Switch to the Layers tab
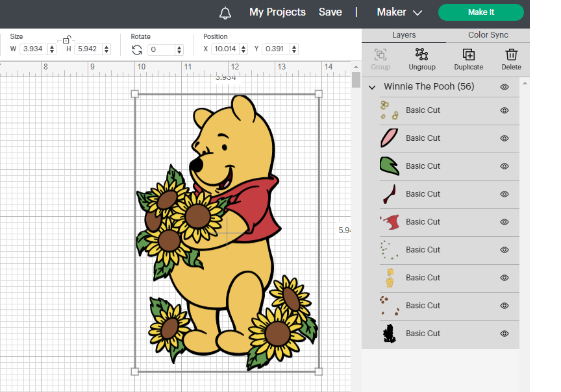Image resolution: width=561 pixels, height=392 pixels. [x=404, y=35]
